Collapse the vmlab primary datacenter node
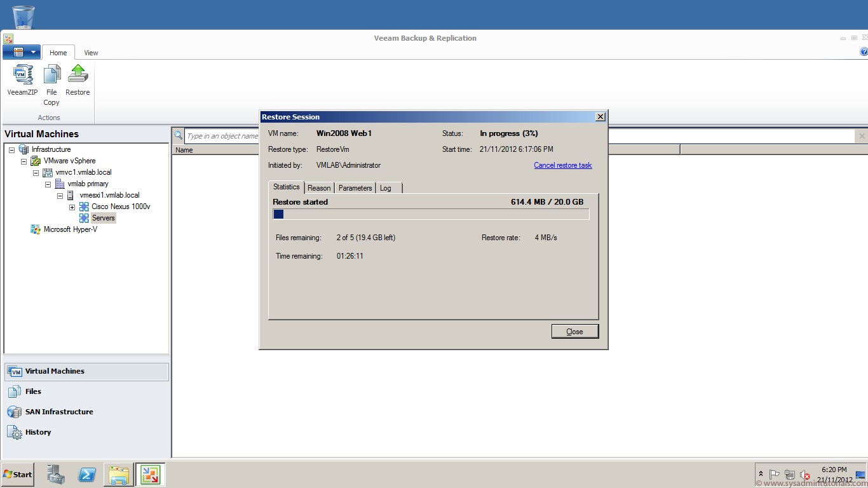Image resolution: width=868 pixels, height=488 pixels. point(48,184)
